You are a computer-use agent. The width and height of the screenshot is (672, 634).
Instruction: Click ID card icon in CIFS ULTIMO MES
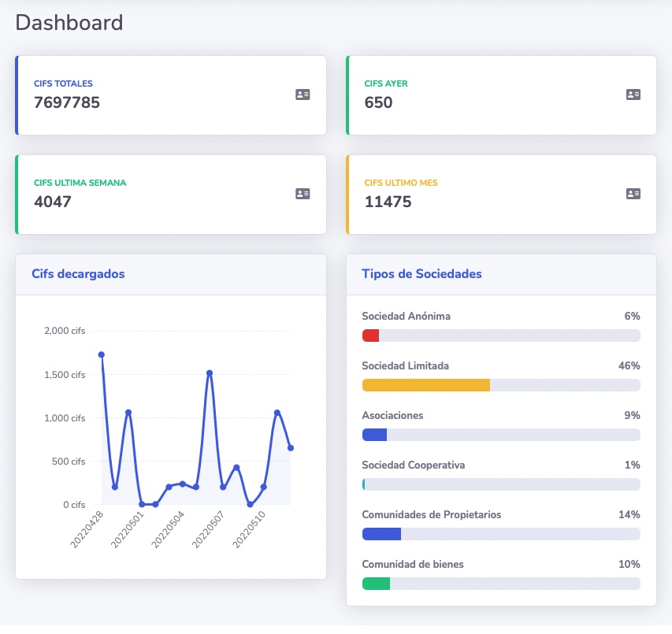[x=633, y=194]
